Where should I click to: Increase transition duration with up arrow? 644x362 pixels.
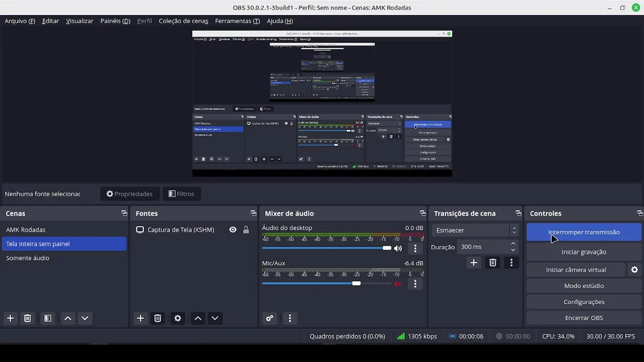[513, 244]
